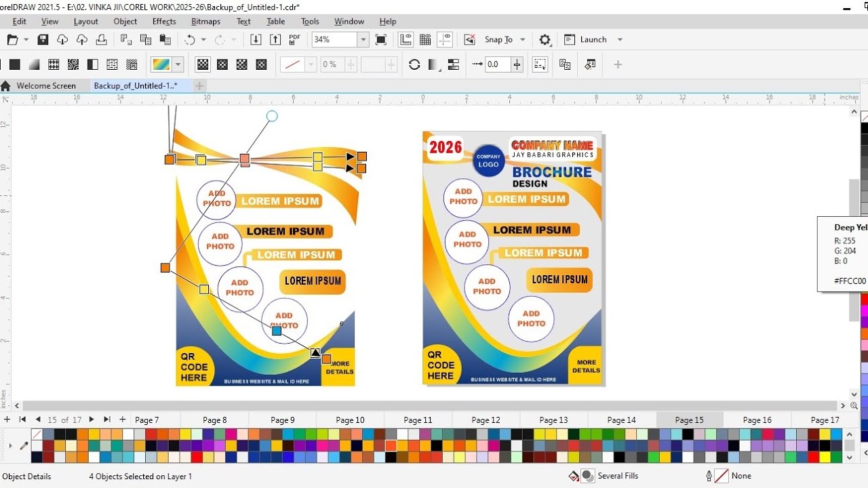
Task: Switch to the Welcome Screen tab
Action: coord(46,85)
